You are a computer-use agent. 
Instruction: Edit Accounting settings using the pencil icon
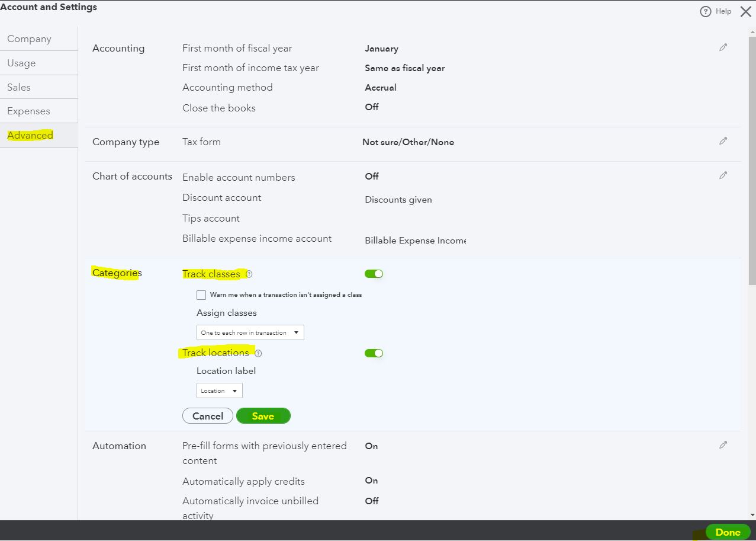point(723,46)
